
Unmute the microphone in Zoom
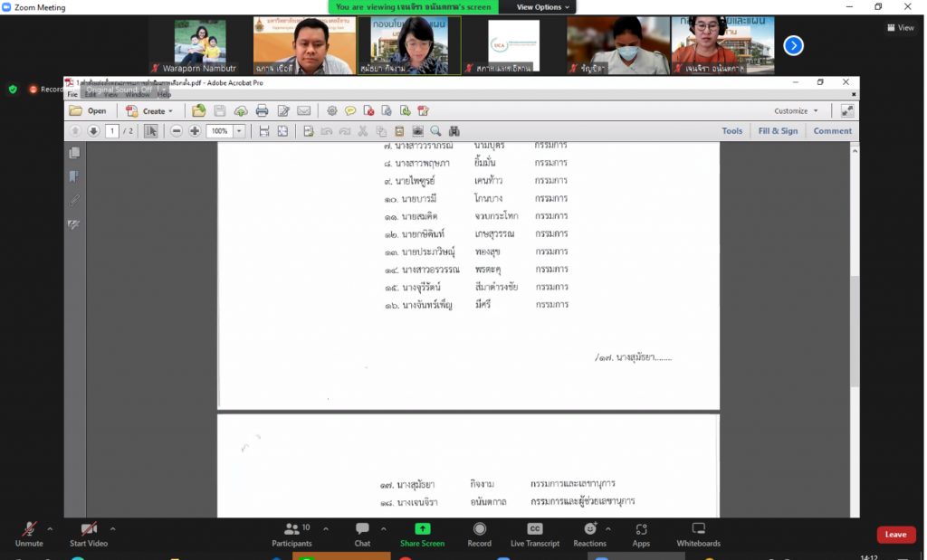(29, 533)
